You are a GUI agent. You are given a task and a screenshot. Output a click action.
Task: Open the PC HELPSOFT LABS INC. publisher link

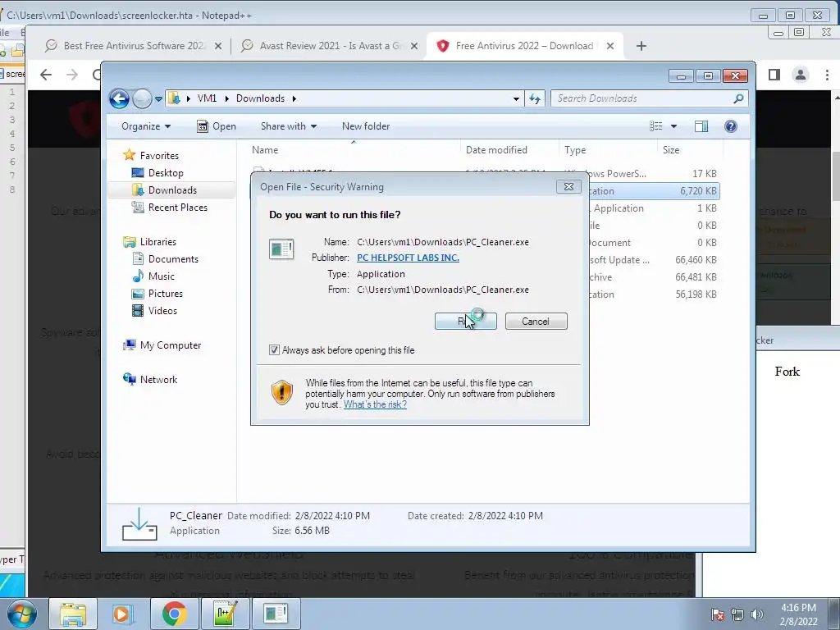[408, 258]
